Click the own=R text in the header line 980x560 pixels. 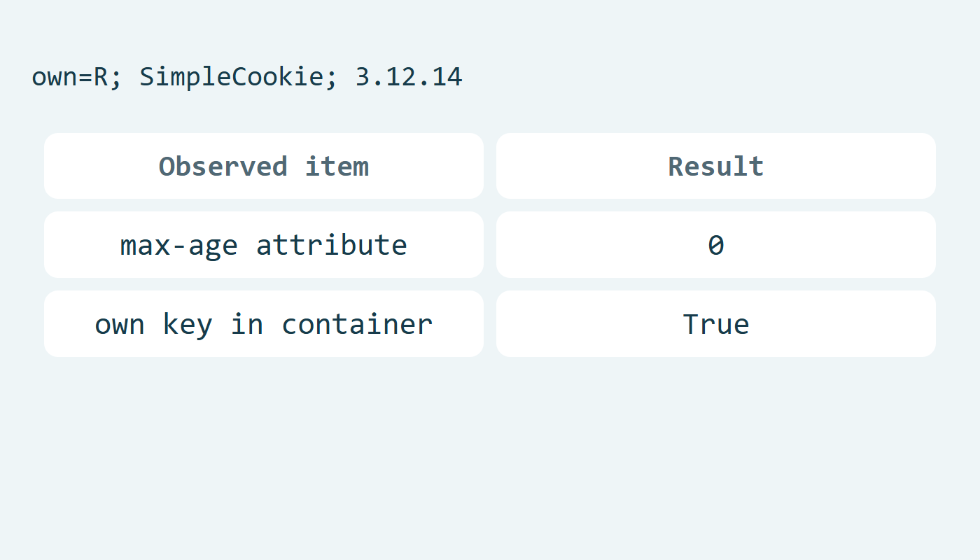click(70, 76)
